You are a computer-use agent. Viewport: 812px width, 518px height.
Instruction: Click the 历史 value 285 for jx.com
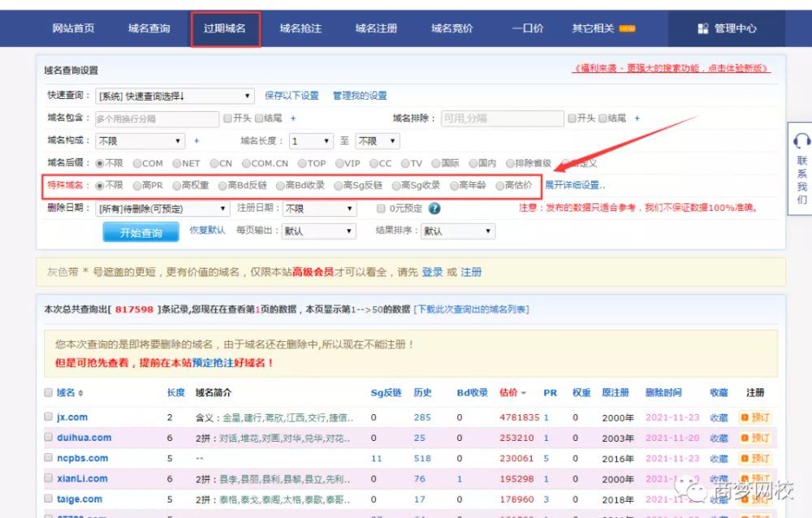pyautogui.click(x=422, y=417)
